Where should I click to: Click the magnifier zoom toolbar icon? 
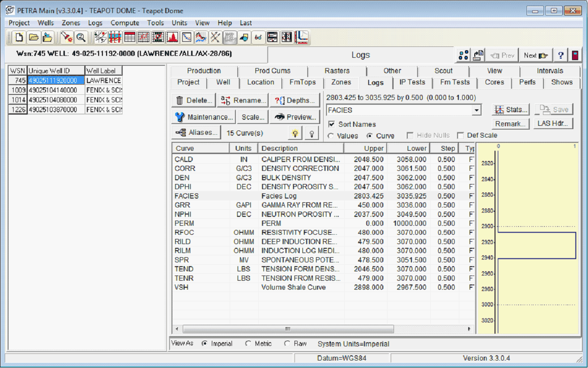pos(81,38)
